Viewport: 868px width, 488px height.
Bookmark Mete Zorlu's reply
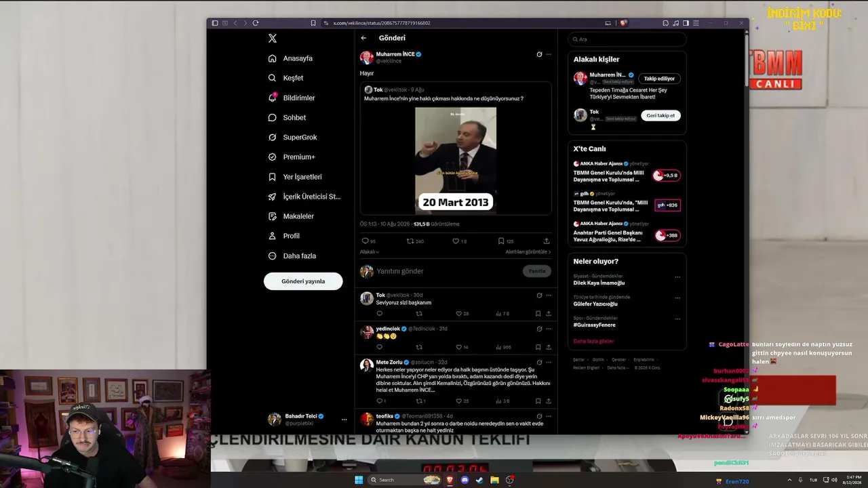[538, 401]
